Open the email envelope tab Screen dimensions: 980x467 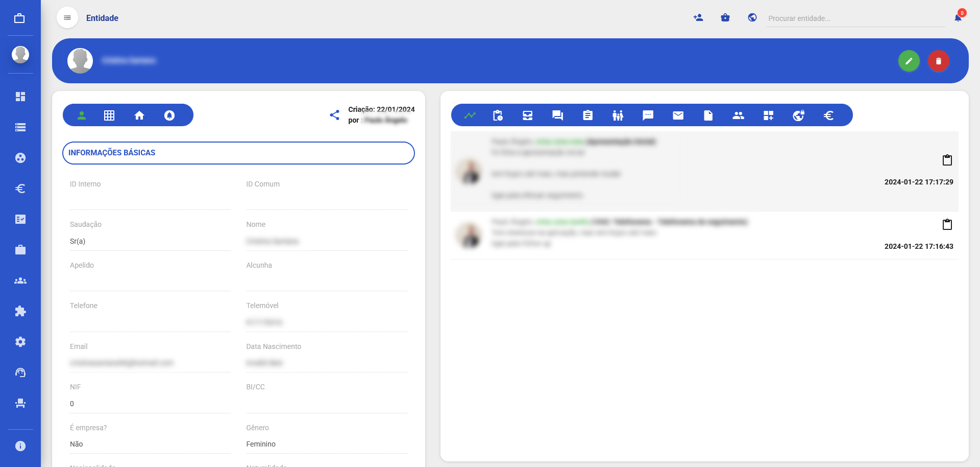click(x=678, y=115)
